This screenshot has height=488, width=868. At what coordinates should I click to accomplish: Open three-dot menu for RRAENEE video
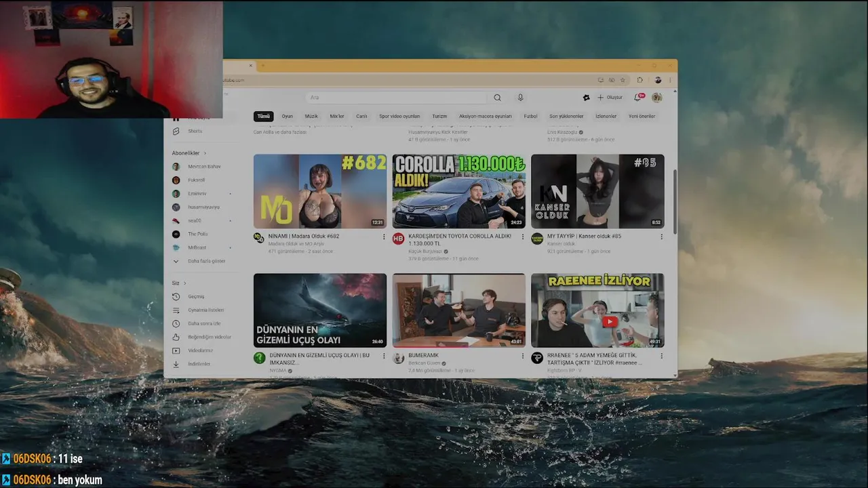point(661,356)
